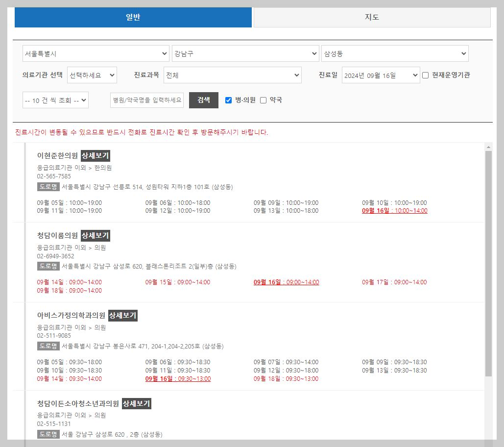Open the 진료과목 전체 dropdown
Screen dimensions: 504x447
pos(233,75)
